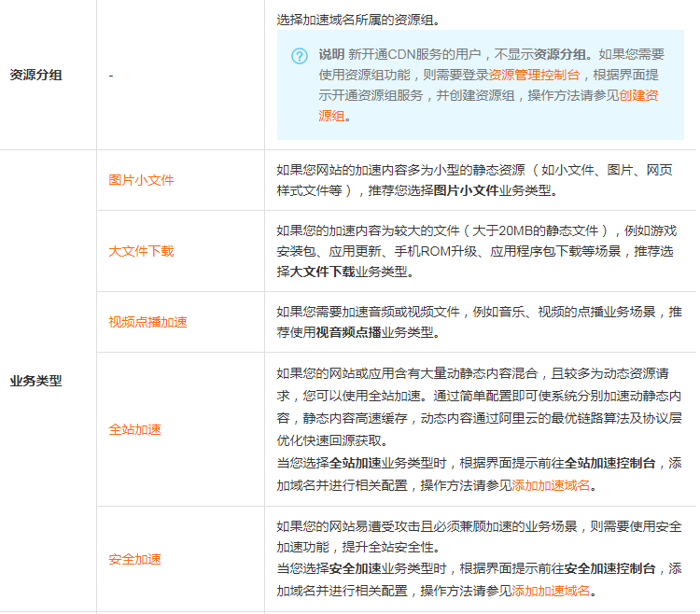Click bold 大文件下载 in the description column
This screenshot has width=700, height=614.
pyautogui.click(x=322, y=272)
